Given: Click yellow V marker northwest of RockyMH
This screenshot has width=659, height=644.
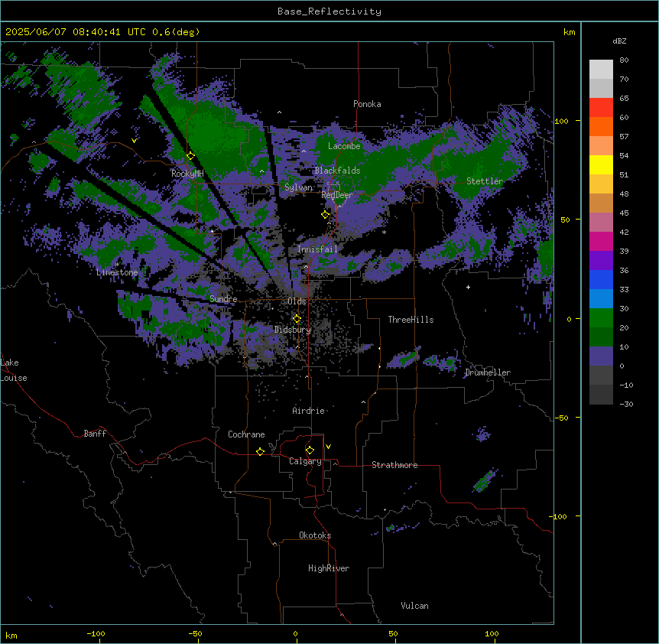Looking at the screenshot, I should tap(134, 141).
